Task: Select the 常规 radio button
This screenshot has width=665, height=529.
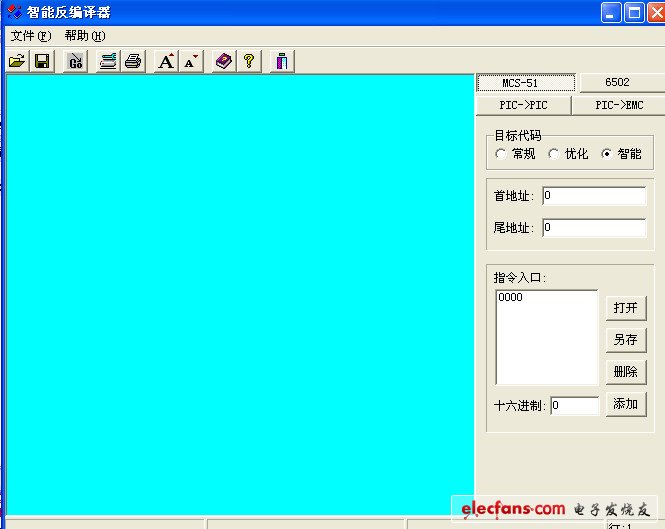Action: pos(501,154)
